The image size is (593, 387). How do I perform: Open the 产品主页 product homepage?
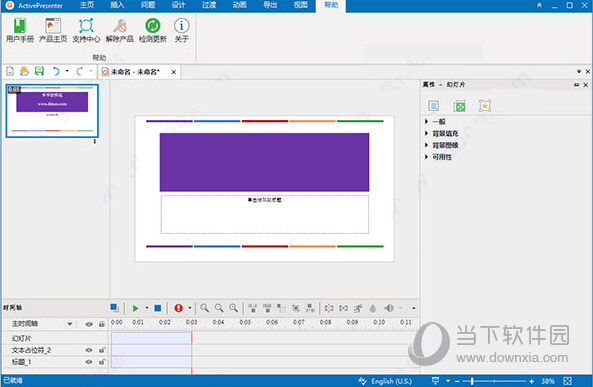click(53, 30)
